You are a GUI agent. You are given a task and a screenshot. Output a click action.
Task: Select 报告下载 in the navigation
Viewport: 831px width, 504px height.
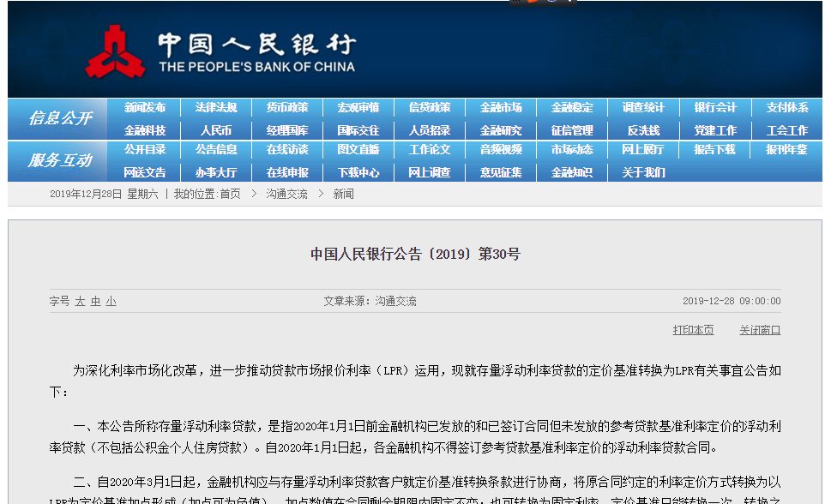click(714, 150)
